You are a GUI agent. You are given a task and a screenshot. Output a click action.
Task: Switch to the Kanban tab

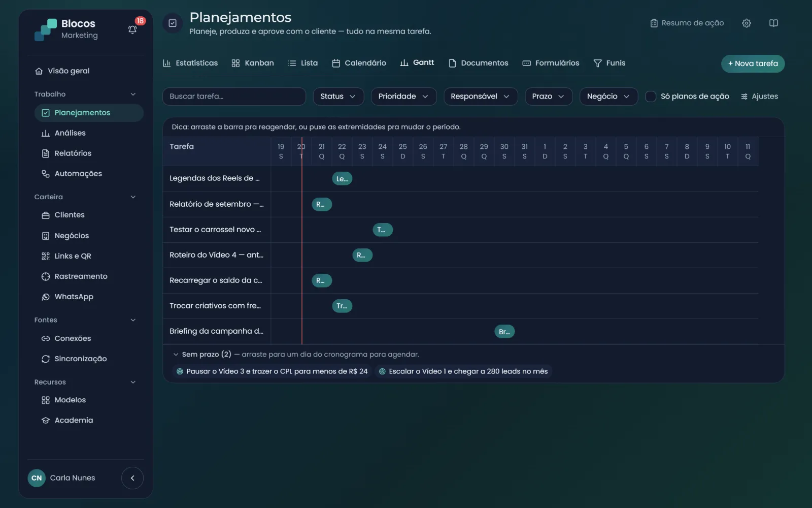click(253, 63)
